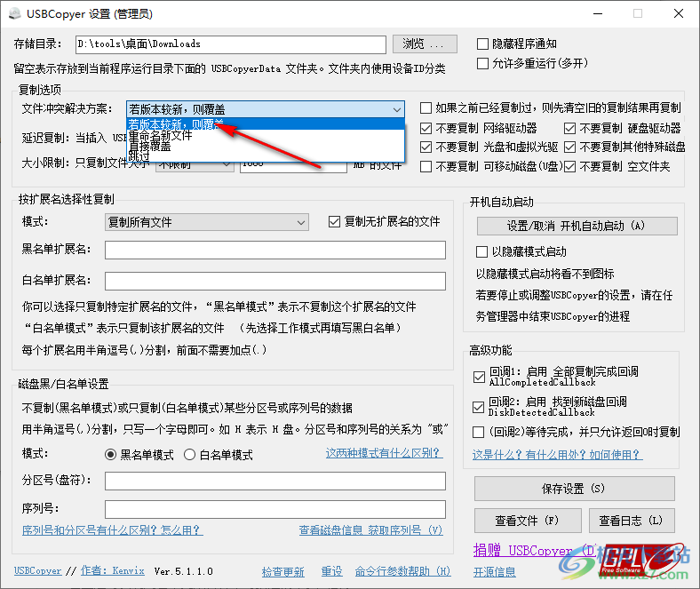This screenshot has height=589, width=700.
Task: Open the USBCopyer link at bottom left
Action: (x=37, y=571)
